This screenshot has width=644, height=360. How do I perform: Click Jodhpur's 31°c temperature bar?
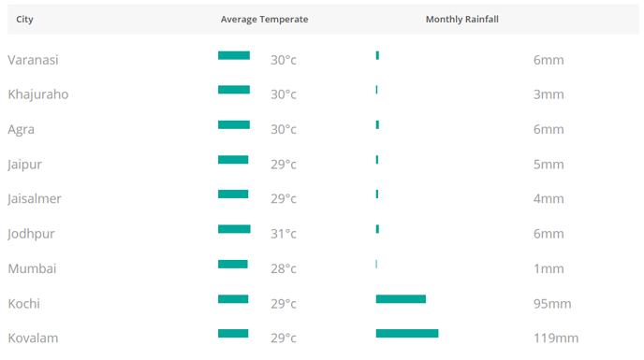(x=234, y=229)
